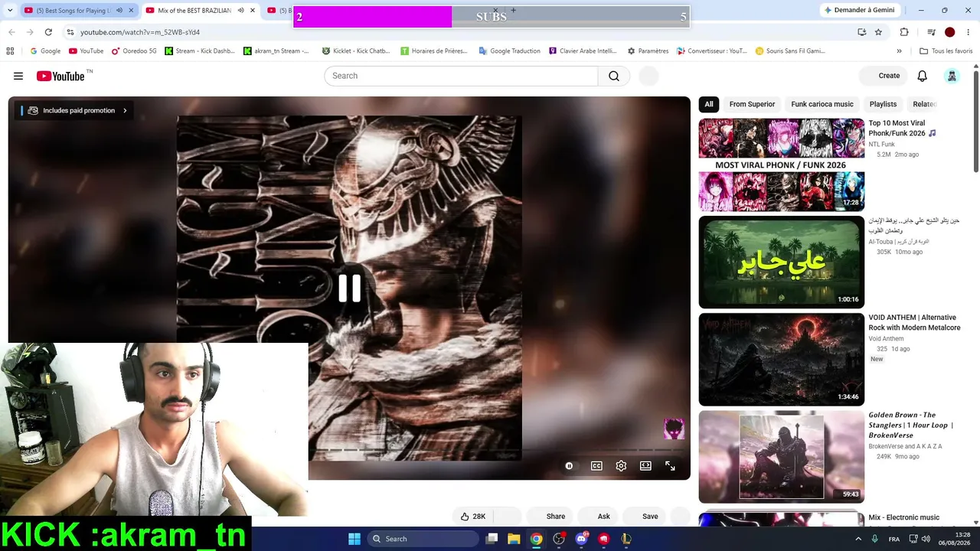Toggle the microphone icon in system tray
This screenshot has width=980, height=551.
click(874, 539)
